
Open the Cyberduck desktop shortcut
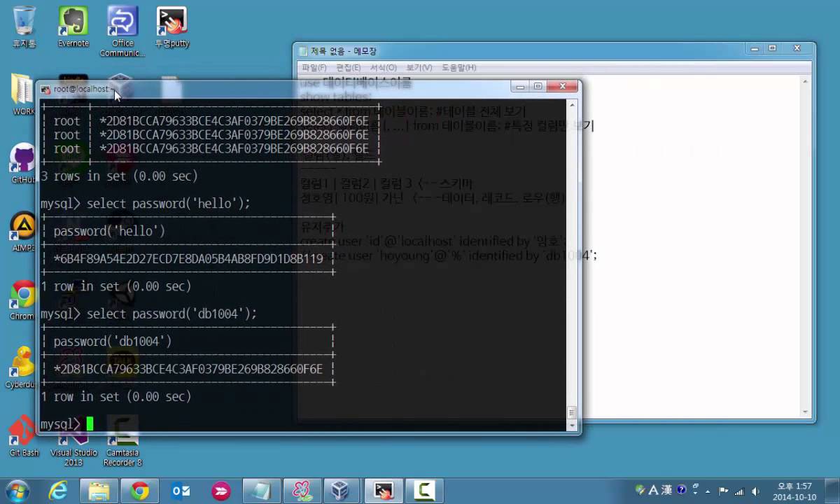tap(21, 367)
